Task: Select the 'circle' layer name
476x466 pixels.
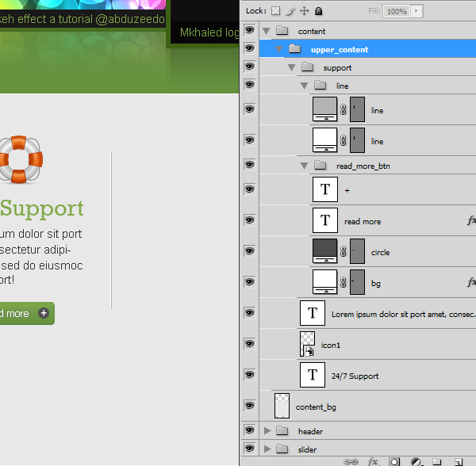Action: tap(380, 252)
